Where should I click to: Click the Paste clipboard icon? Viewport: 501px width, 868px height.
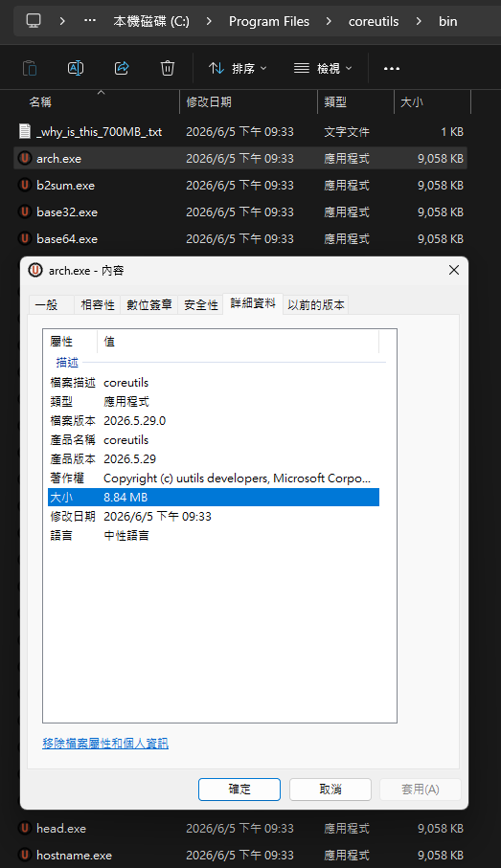tap(30, 68)
